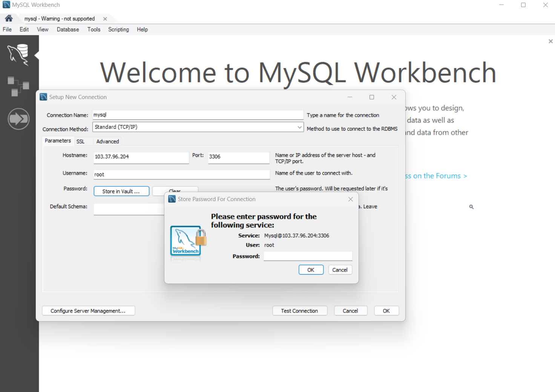Click OK in the password dialog
The height and width of the screenshot is (392, 555).
click(x=311, y=270)
